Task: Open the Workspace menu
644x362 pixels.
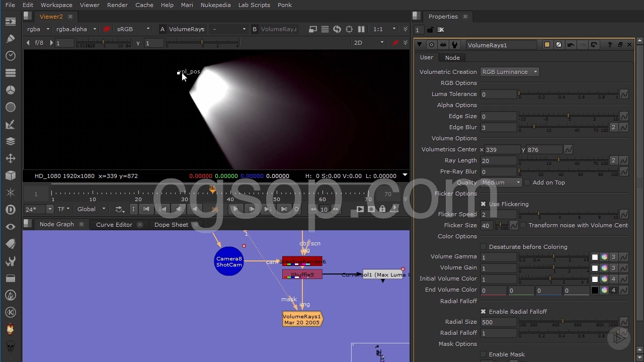Action: 56,5
